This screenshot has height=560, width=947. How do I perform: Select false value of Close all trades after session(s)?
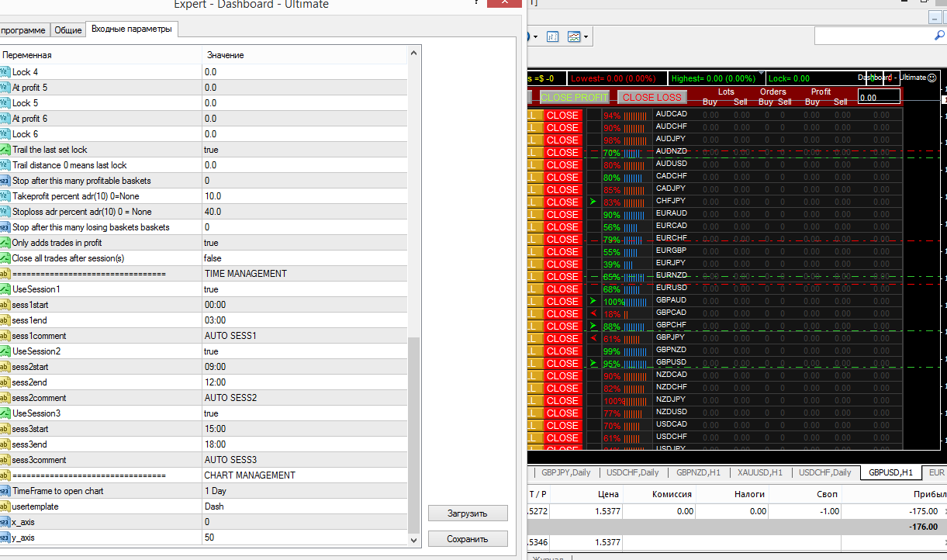click(306, 258)
